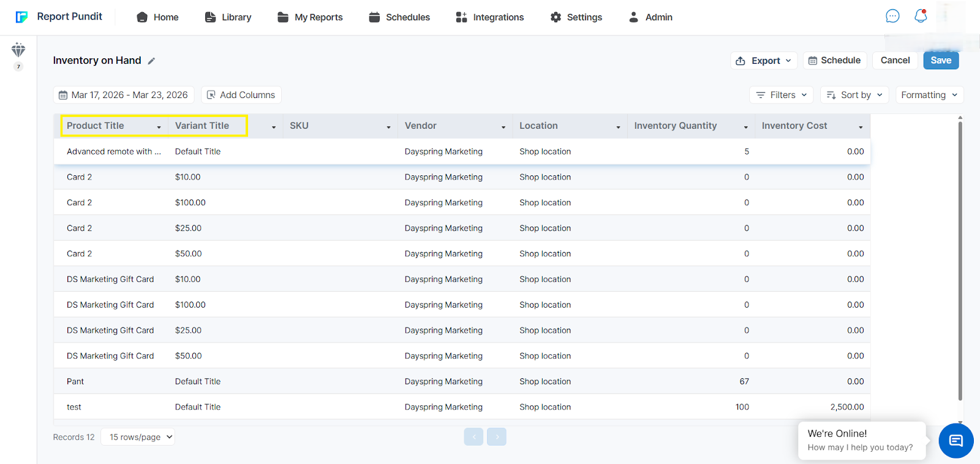Viewport: 980px width, 464px height.
Task: Click the Schedule button
Action: click(x=835, y=60)
